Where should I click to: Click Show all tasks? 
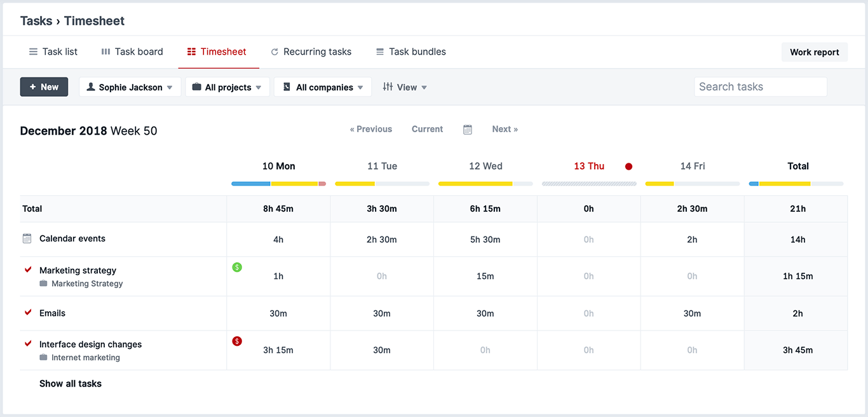pos(71,383)
